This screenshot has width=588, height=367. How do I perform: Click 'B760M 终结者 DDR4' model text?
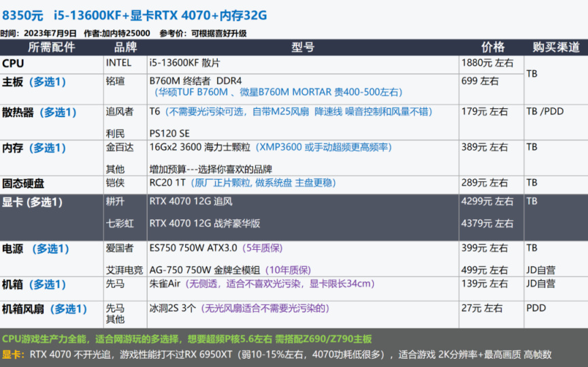tap(196, 81)
